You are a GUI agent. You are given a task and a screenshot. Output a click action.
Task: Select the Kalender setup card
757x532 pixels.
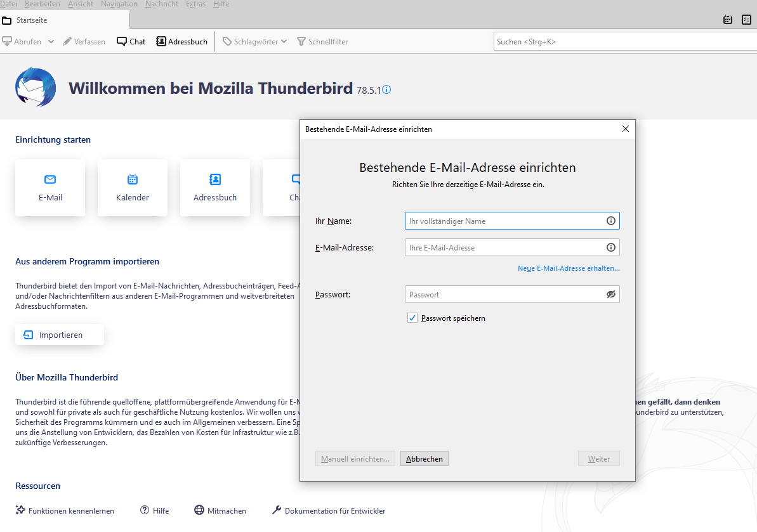point(132,188)
